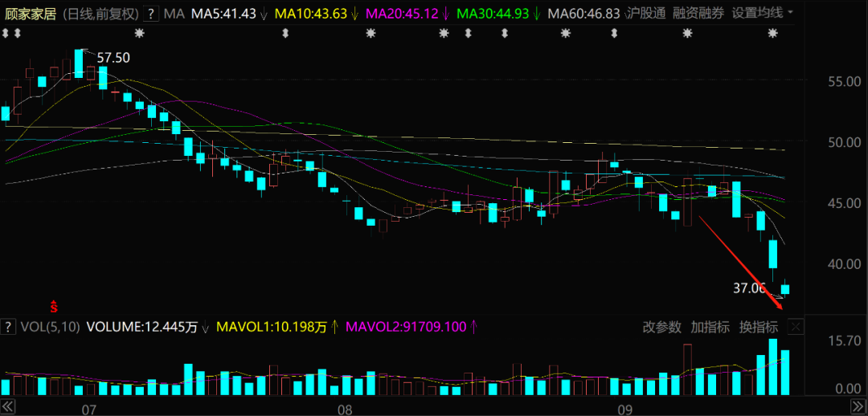
Task: Click the scroll-left double chevron below volume
Action: coord(7,406)
